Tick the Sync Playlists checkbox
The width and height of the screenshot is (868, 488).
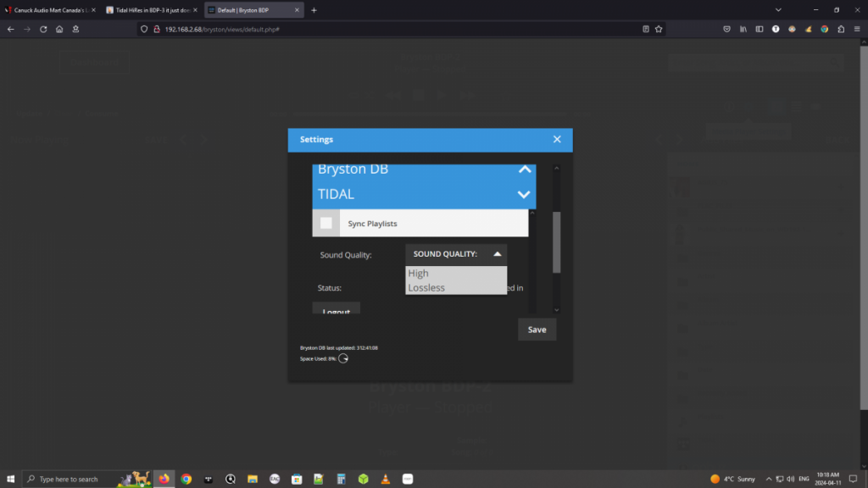coord(326,223)
